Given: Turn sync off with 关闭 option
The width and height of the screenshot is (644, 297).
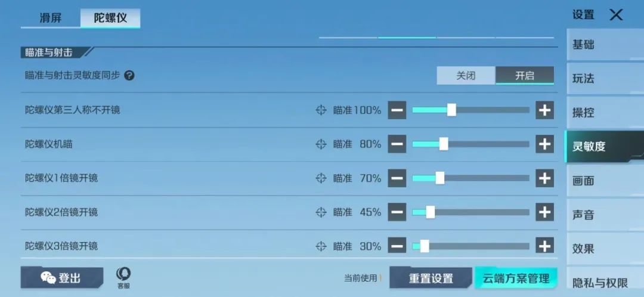Looking at the screenshot, I should click(x=466, y=76).
